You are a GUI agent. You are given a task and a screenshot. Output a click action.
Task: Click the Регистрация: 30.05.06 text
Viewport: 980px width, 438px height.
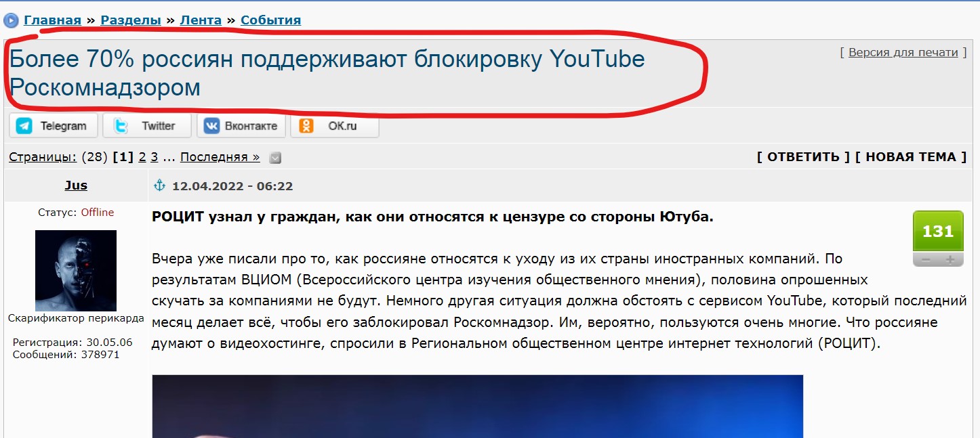point(73,343)
